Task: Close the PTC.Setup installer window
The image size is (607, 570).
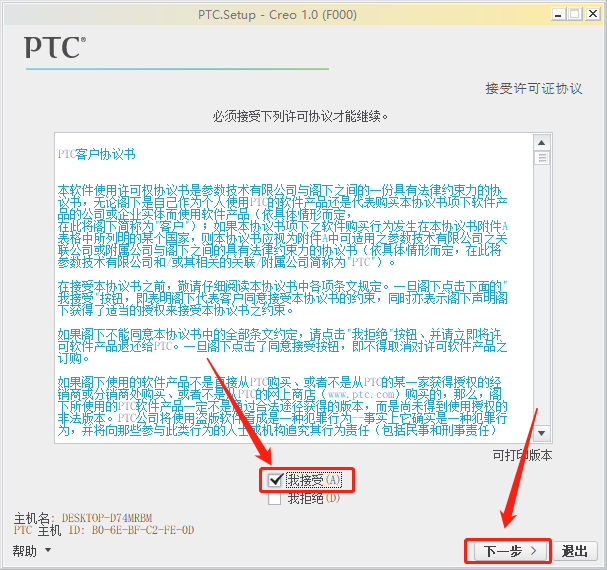Action: tap(592, 14)
